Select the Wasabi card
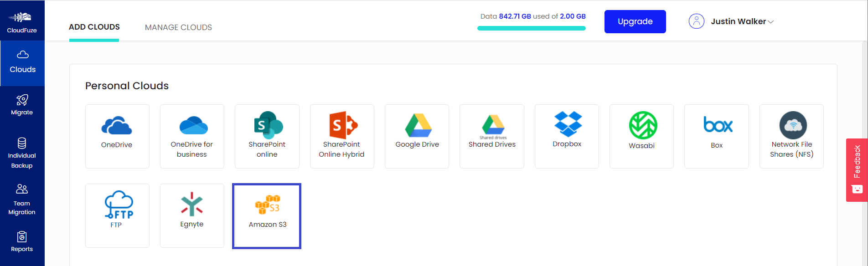Image resolution: width=868 pixels, height=266 pixels. (641, 136)
